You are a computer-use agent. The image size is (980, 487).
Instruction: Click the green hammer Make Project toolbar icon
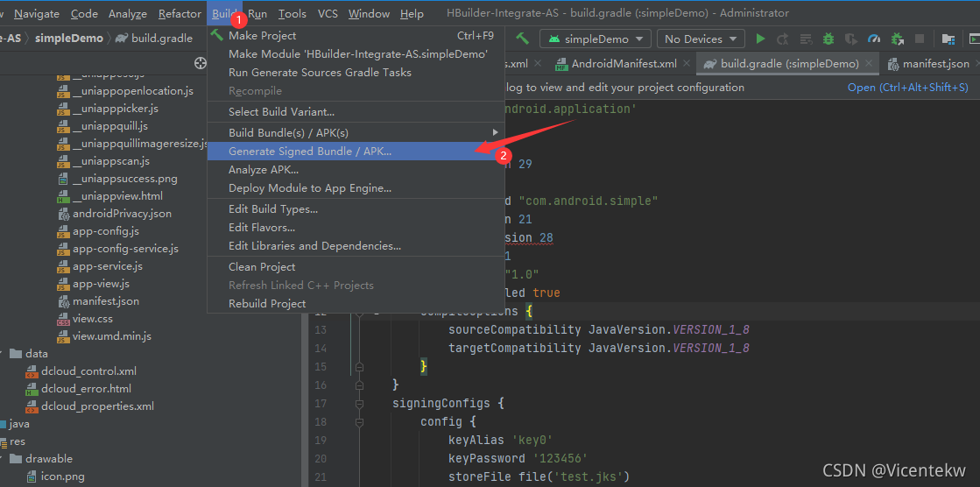pos(522,39)
